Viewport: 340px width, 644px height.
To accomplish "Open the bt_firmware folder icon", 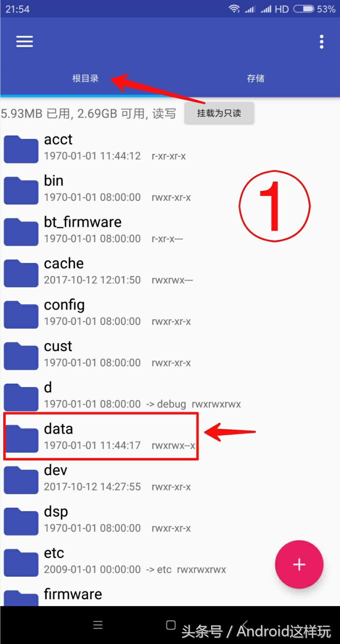I will click(21, 231).
